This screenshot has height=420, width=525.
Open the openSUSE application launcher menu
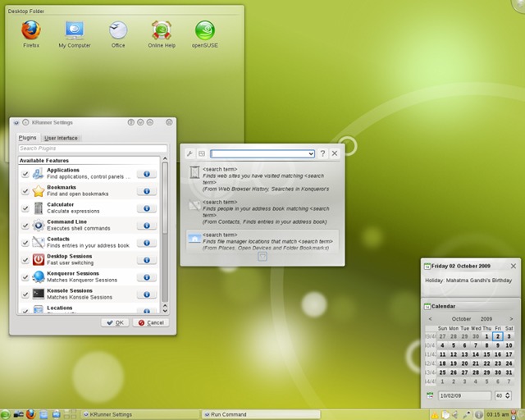click(x=6, y=414)
